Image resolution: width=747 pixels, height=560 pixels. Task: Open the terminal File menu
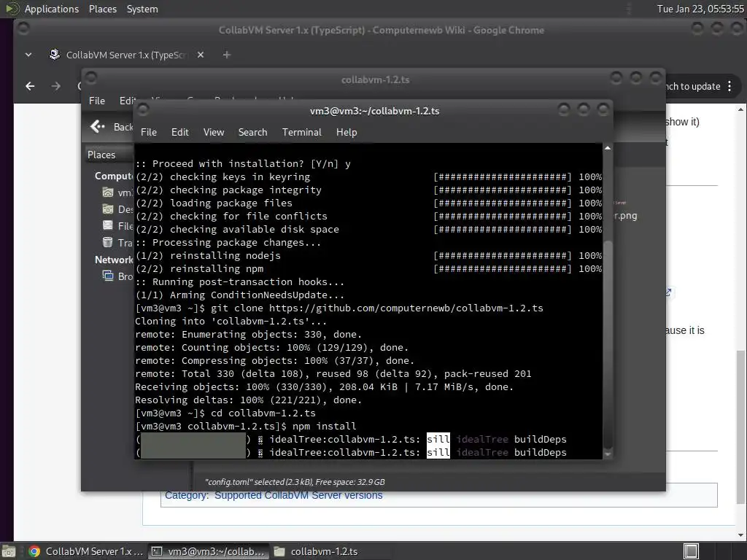pos(149,133)
